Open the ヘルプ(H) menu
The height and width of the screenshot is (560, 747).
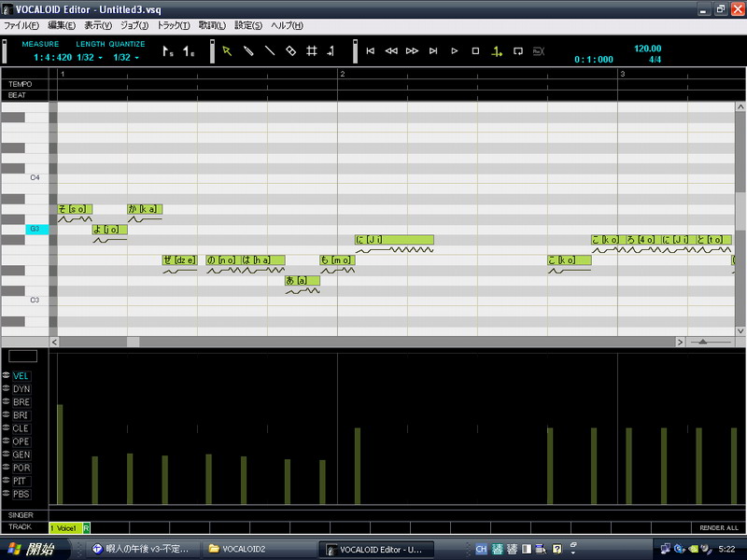pyautogui.click(x=287, y=26)
